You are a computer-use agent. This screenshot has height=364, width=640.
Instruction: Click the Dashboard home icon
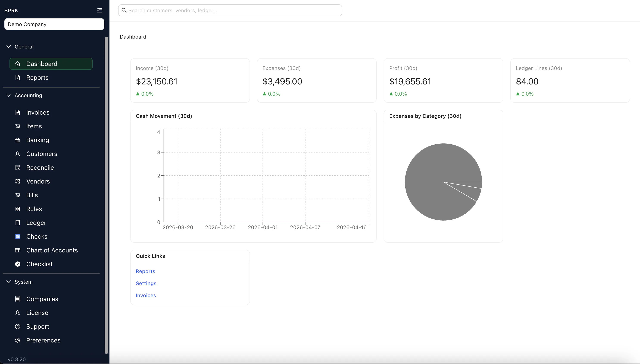[x=17, y=64]
